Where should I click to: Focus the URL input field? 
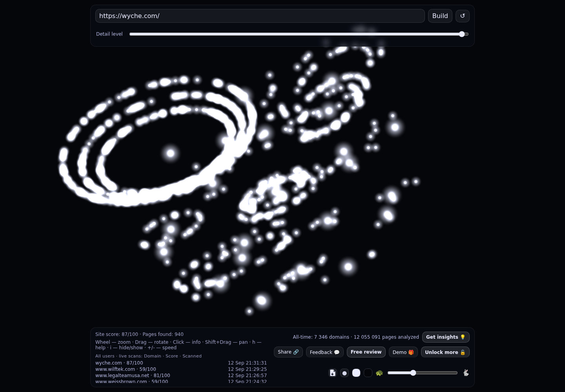260,16
